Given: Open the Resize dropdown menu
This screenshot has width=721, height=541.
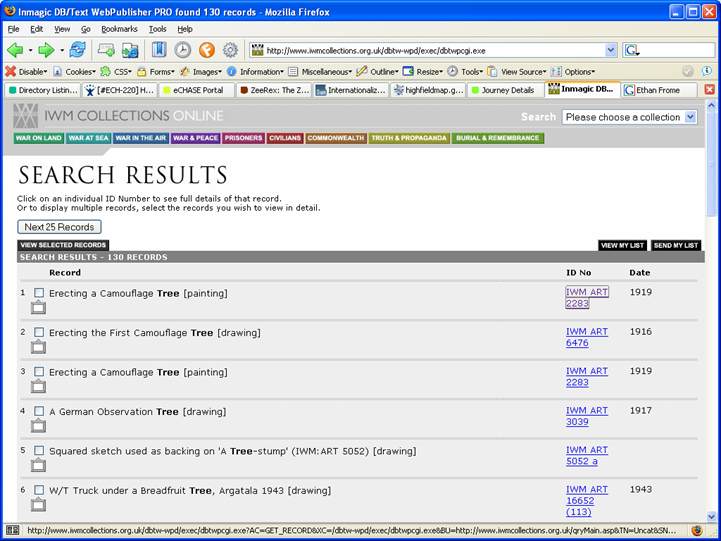Looking at the screenshot, I should 423,72.
